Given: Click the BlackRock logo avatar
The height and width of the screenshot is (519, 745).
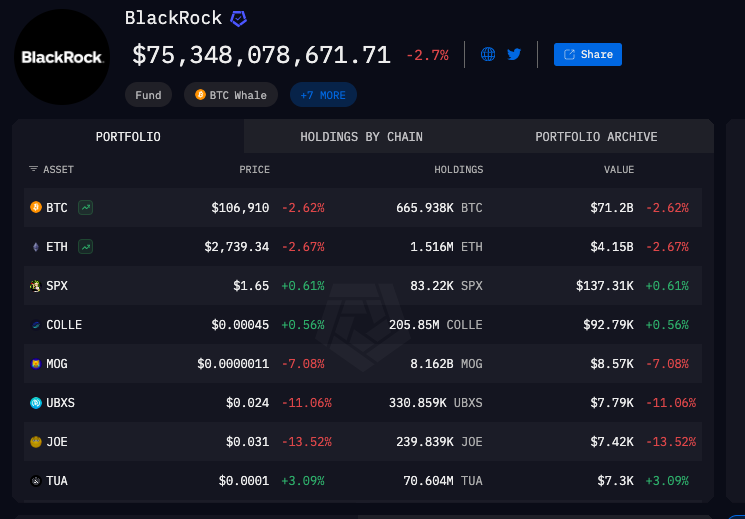Looking at the screenshot, I should pyautogui.click(x=62, y=57).
